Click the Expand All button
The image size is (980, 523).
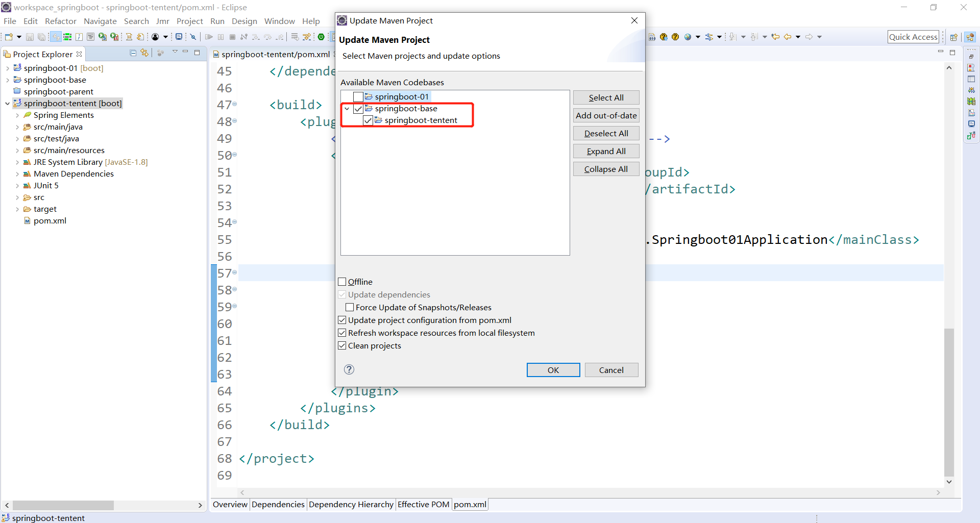coord(606,151)
